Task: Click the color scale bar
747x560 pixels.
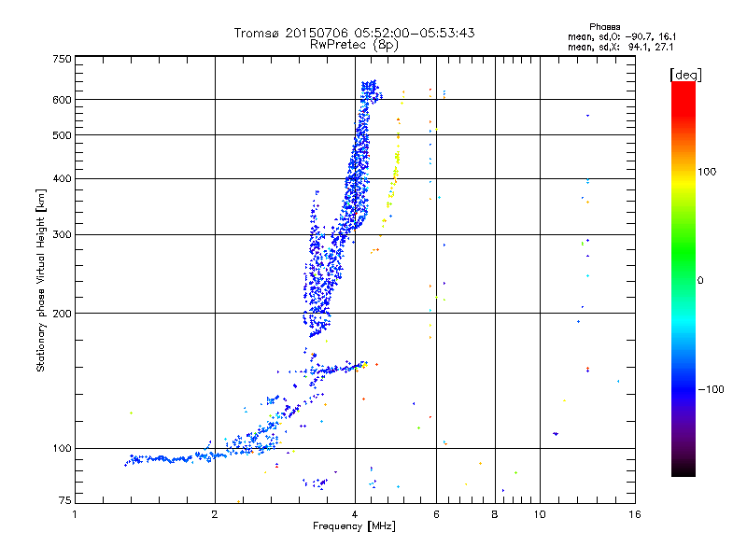Action: (684, 279)
